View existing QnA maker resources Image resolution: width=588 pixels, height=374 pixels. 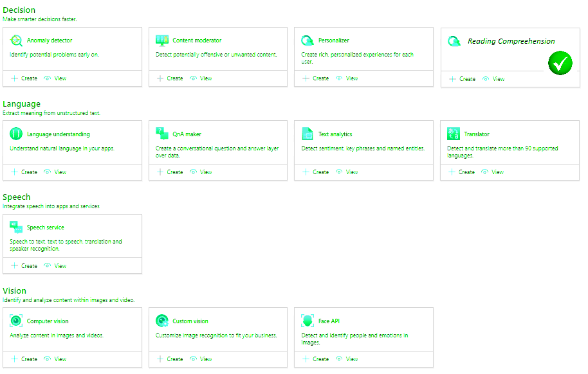coord(201,172)
